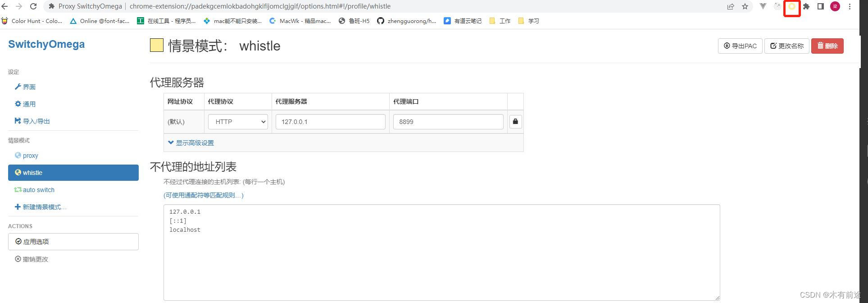Click the [::1] line in bypass list
This screenshot has width=868, height=303.
pos(178,221)
